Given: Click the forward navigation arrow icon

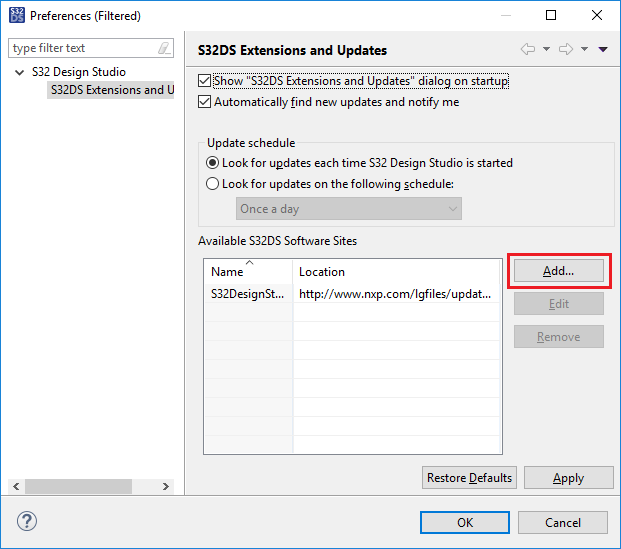Looking at the screenshot, I should tap(566, 49).
